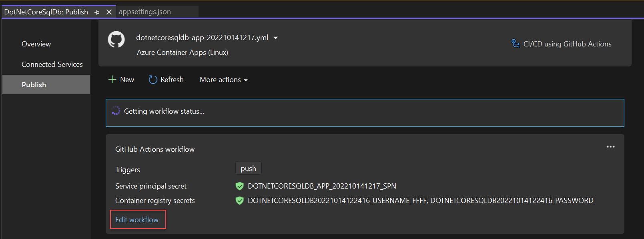The height and width of the screenshot is (239, 644).
Task: Select dotnetcoresqldb-app-202210141217.yml profile selector
Action: point(202,37)
